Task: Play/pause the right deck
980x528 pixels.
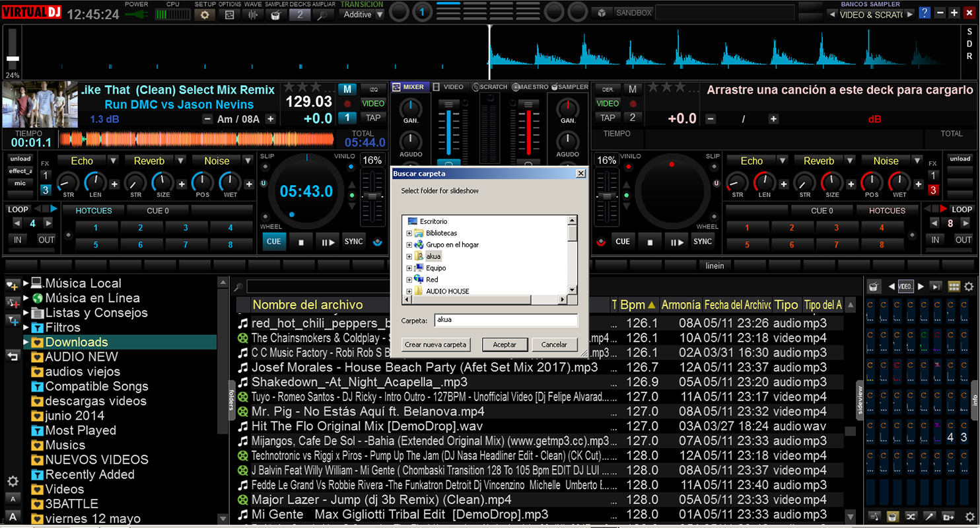Action: click(x=676, y=242)
